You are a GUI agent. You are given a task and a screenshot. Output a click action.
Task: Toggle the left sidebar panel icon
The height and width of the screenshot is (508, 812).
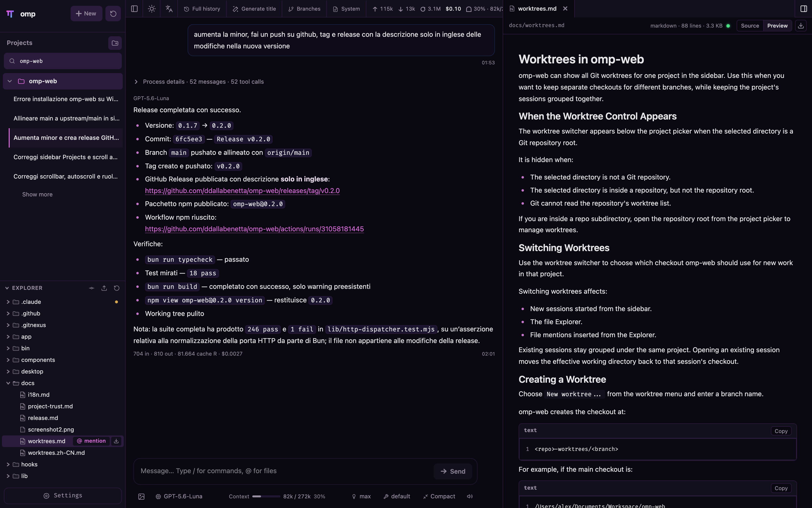(134, 9)
